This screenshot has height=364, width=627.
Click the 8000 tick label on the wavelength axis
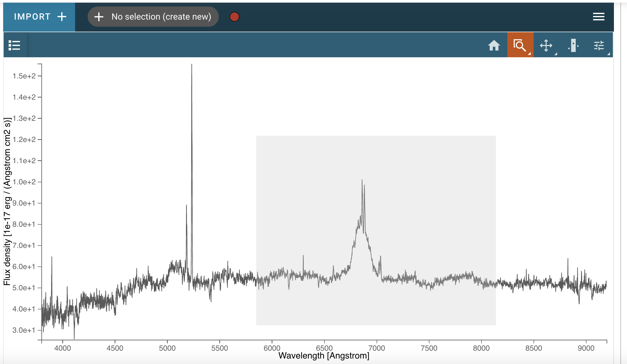481,348
